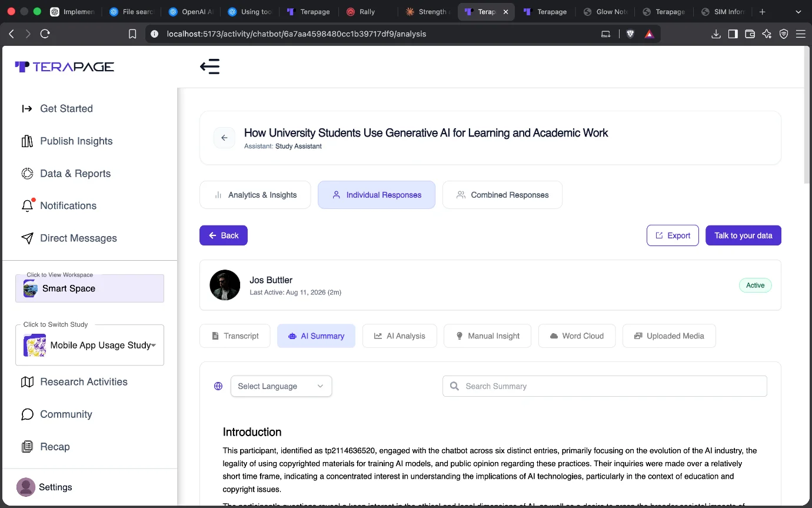
Task: Click the Active status badge
Action: (x=756, y=285)
